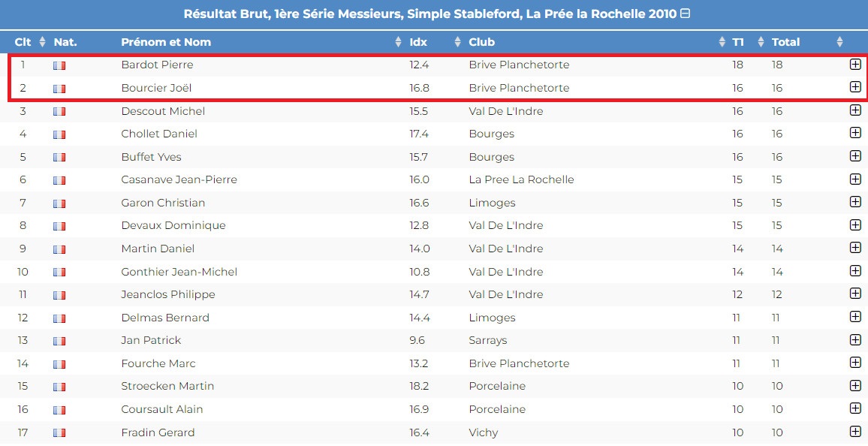The width and height of the screenshot is (868, 446).
Task: Open plus icon on Descout Michel row
Action: 855,110
